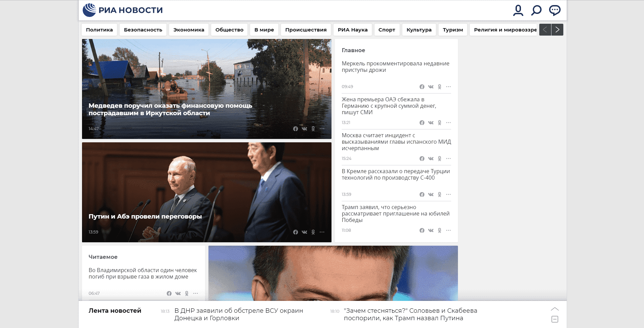Share Medvedev flood story on Facebook

296,129
